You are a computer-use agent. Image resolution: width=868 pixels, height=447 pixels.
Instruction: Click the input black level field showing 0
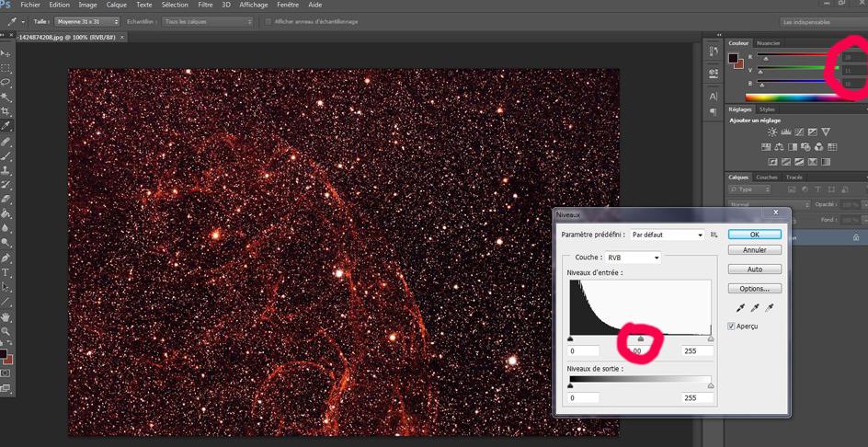click(584, 350)
